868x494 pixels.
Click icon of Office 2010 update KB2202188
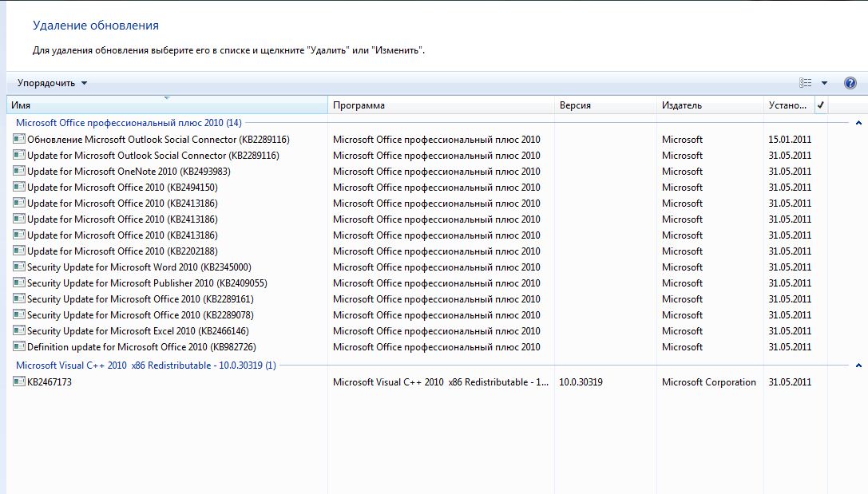point(19,251)
